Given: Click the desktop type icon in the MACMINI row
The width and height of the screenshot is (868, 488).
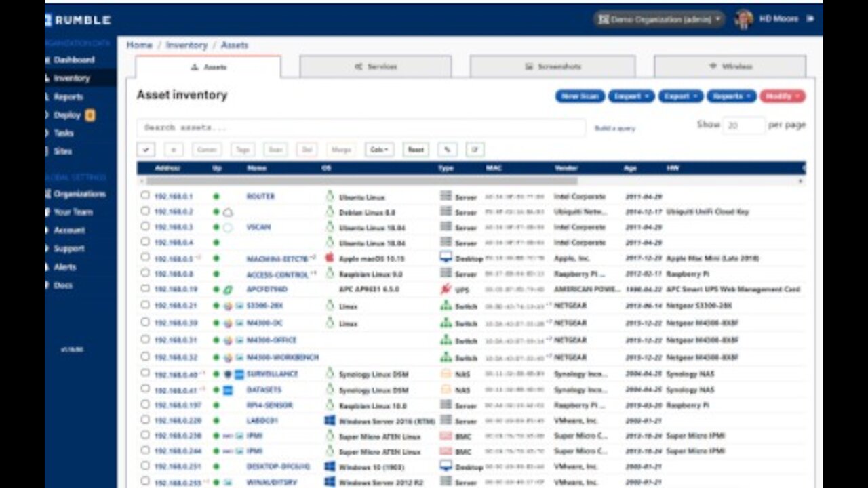Looking at the screenshot, I should (446, 257).
